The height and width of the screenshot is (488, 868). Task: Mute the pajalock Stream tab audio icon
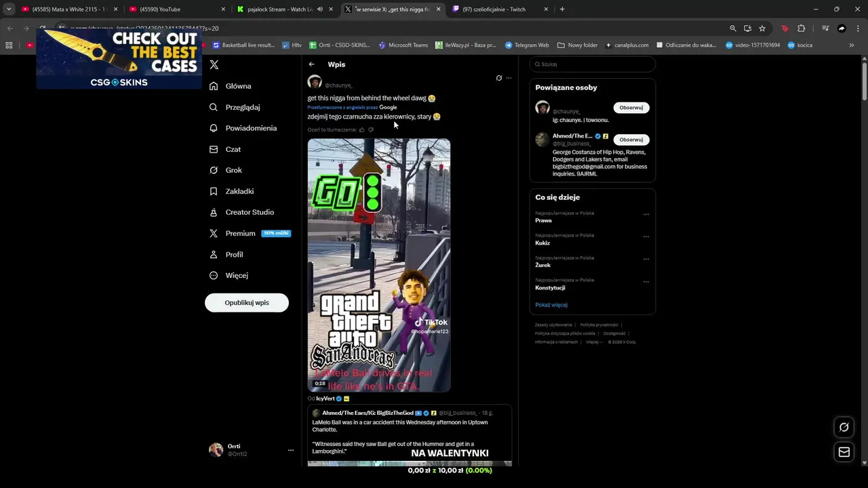pos(320,9)
